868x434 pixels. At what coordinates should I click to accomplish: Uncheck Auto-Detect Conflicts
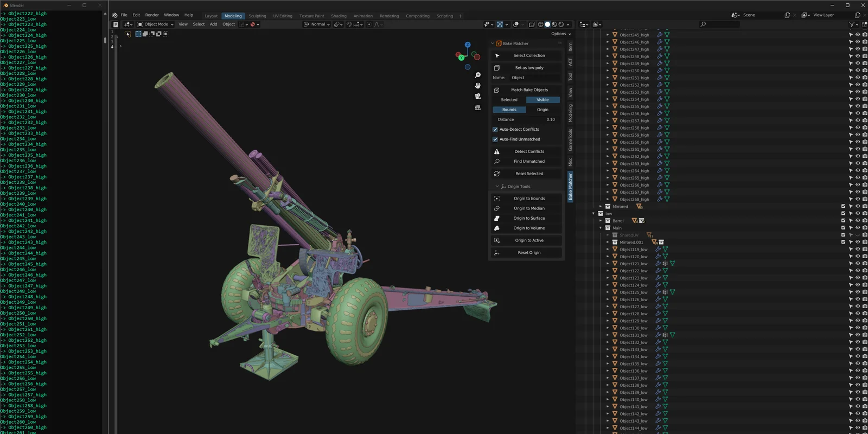[x=495, y=129]
